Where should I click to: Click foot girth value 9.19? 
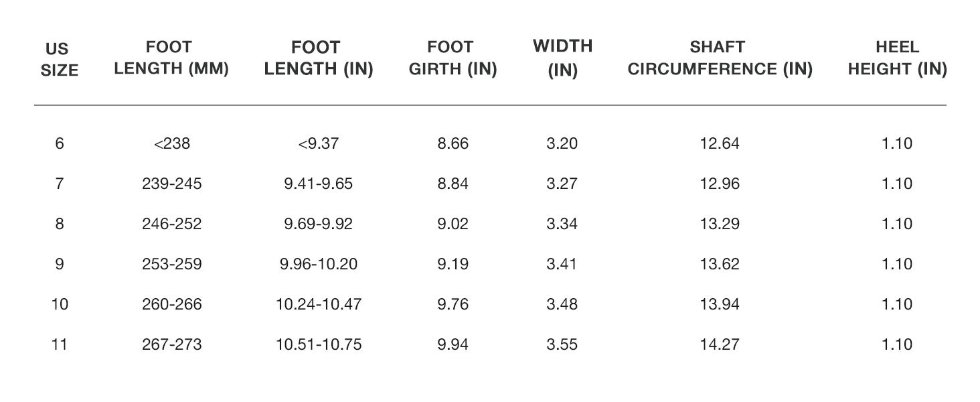click(x=453, y=264)
